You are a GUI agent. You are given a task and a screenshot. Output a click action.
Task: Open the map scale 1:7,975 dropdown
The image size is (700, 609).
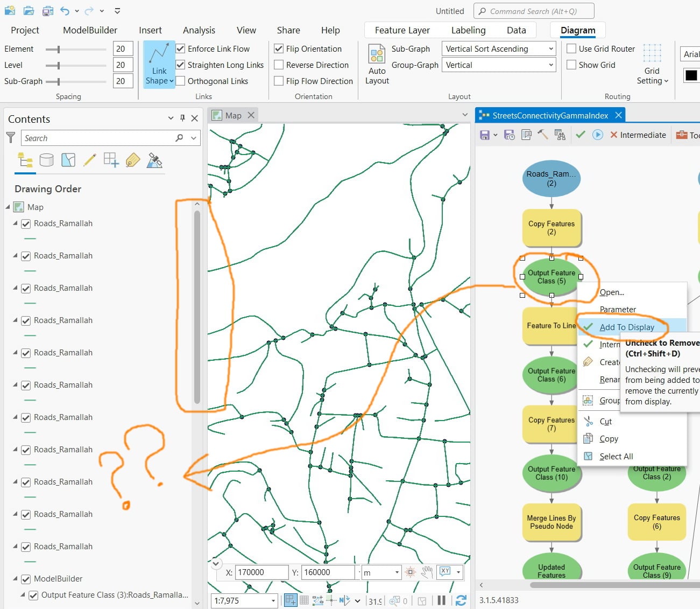pyautogui.click(x=273, y=600)
